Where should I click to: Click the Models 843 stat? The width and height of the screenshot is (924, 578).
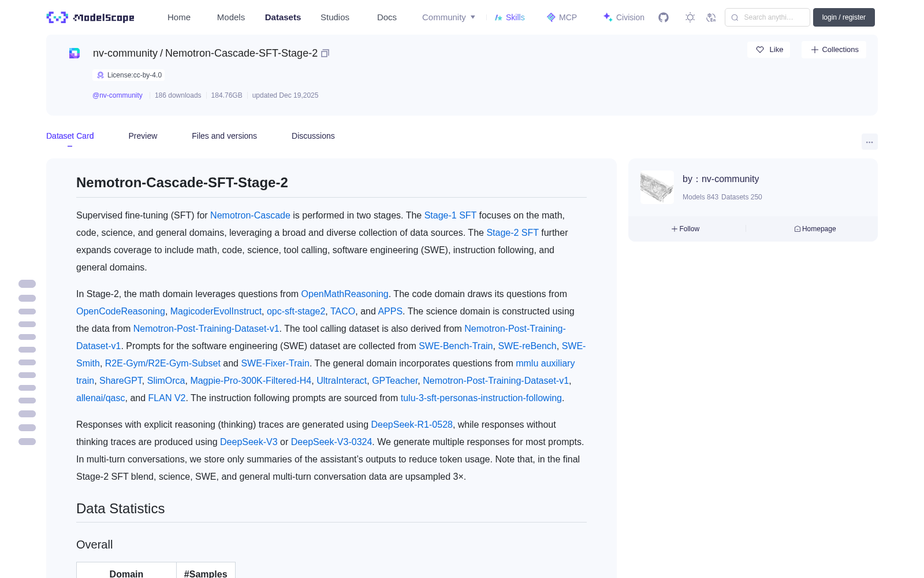click(x=701, y=197)
